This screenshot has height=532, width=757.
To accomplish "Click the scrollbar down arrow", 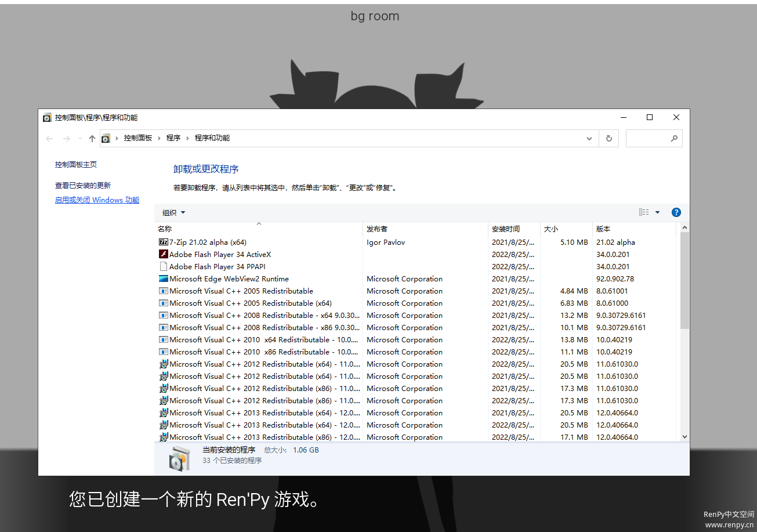I will coord(684,437).
